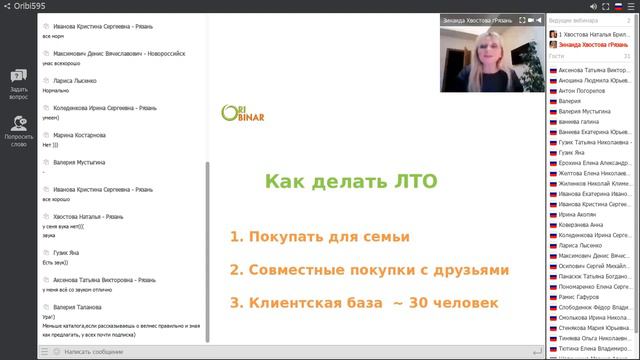
Task: Select host '1 Хвостова Наталья' in list
Action: [590, 34]
